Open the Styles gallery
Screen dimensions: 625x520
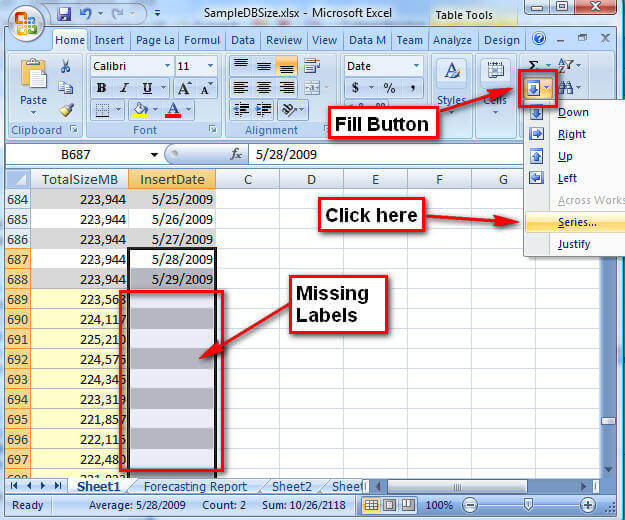click(x=452, y=86)
